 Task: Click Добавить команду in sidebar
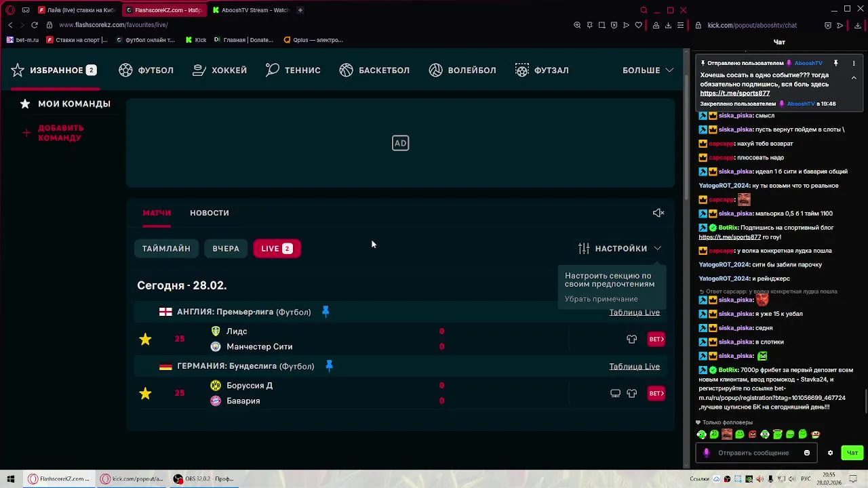[61, 133]
